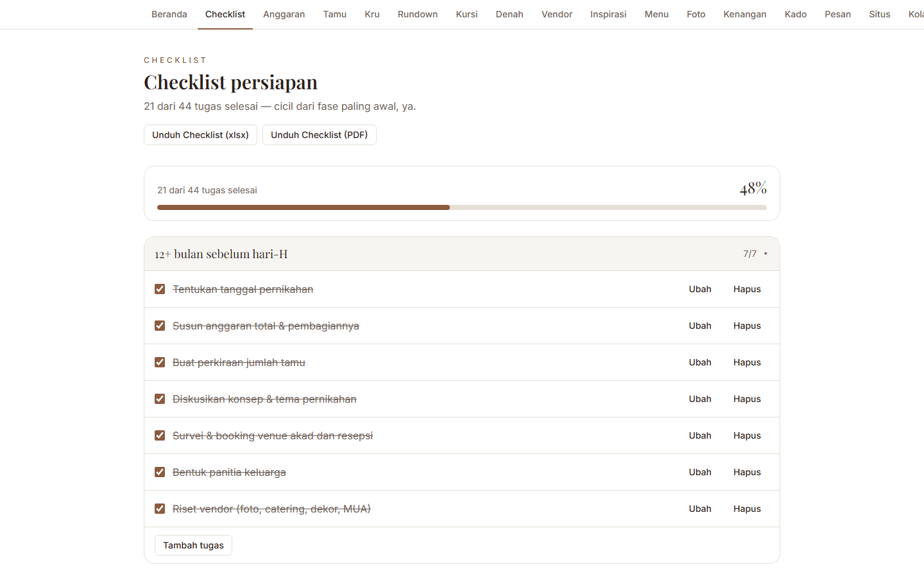Screen dimensions: 924x578
Task: Open the Inspirasi tab
Action: tap(608, 14)
